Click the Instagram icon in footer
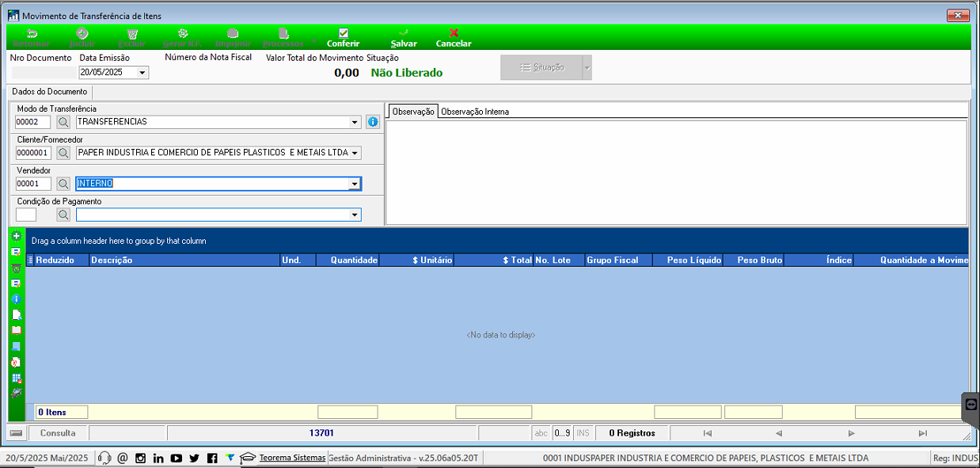This screenshot has width=980, height=468. click(x=140, y=458)
